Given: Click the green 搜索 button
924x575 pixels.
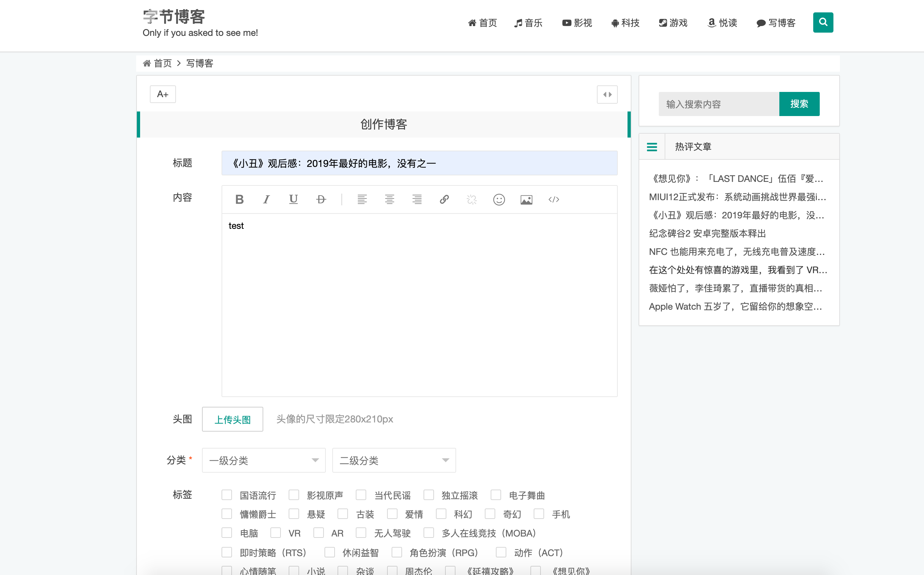Looking at the screenshot, I should click(799, 104).
